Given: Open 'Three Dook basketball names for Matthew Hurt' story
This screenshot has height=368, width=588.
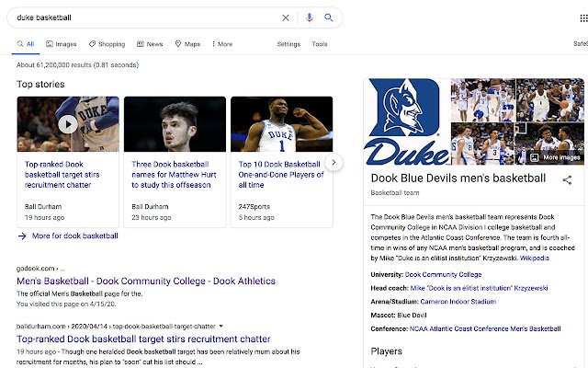Looking at the screenshot, I should click(x=174, y=175).
